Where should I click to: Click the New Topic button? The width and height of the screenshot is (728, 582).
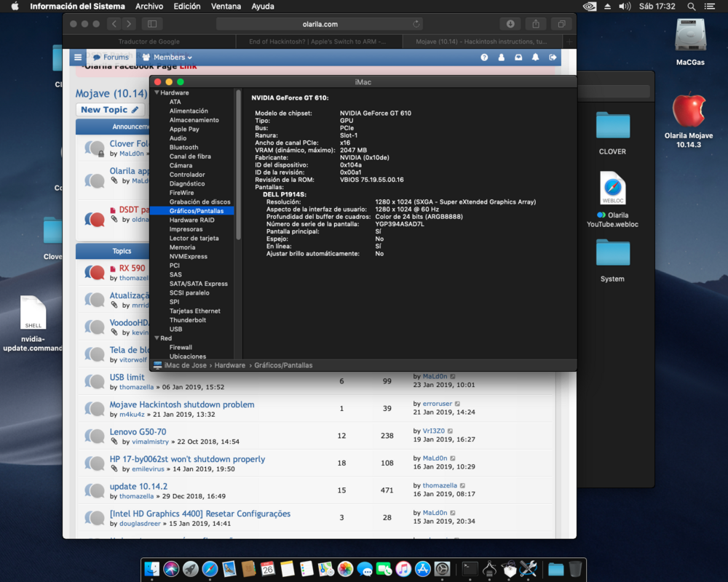point(110,109)
